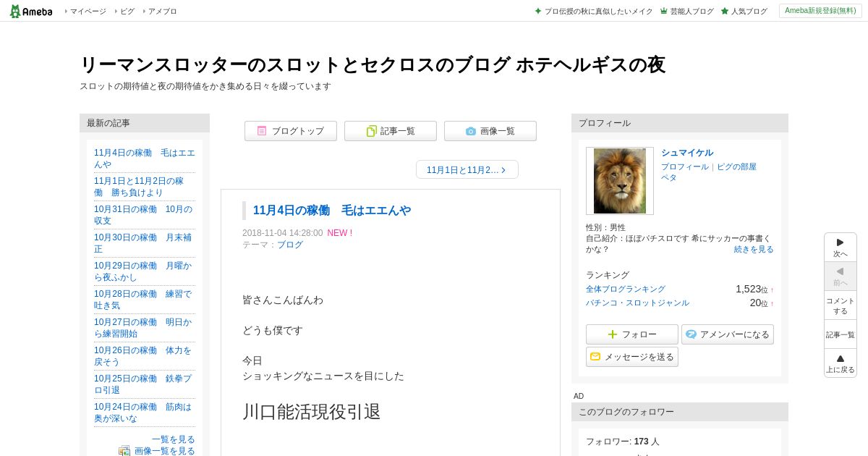This screenshot has height=456, width=868.
Task: Open article 10月31日の稼働 10月の収支
Action: pos(145,215)
